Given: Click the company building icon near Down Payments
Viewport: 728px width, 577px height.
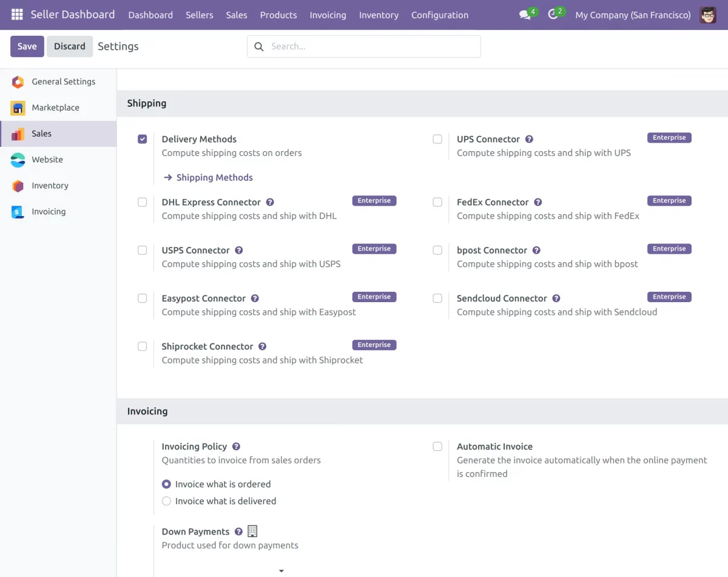Looking at the screenshot, I should (252, 531).
